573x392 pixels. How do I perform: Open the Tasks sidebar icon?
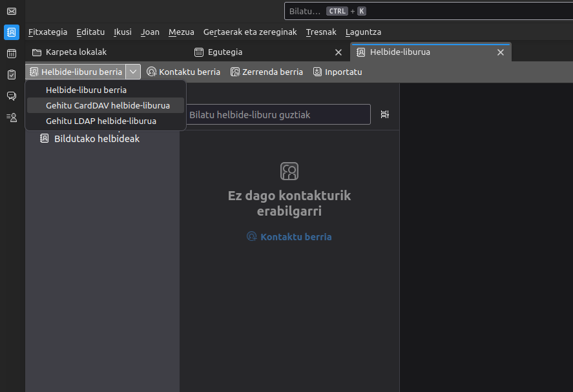[12, 75]
